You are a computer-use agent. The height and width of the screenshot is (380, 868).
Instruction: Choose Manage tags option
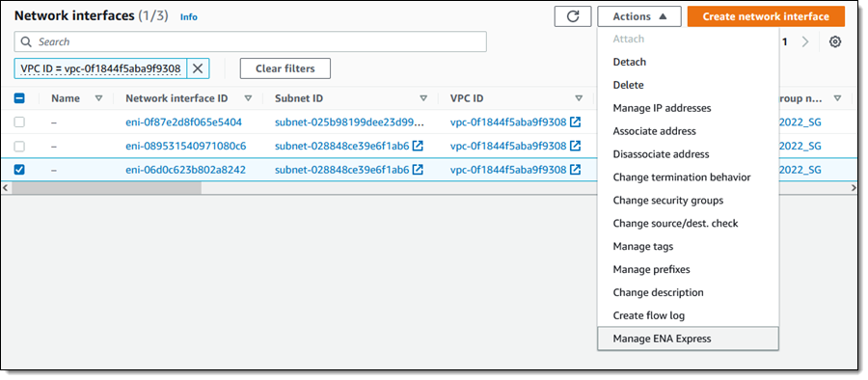[688, 247]
